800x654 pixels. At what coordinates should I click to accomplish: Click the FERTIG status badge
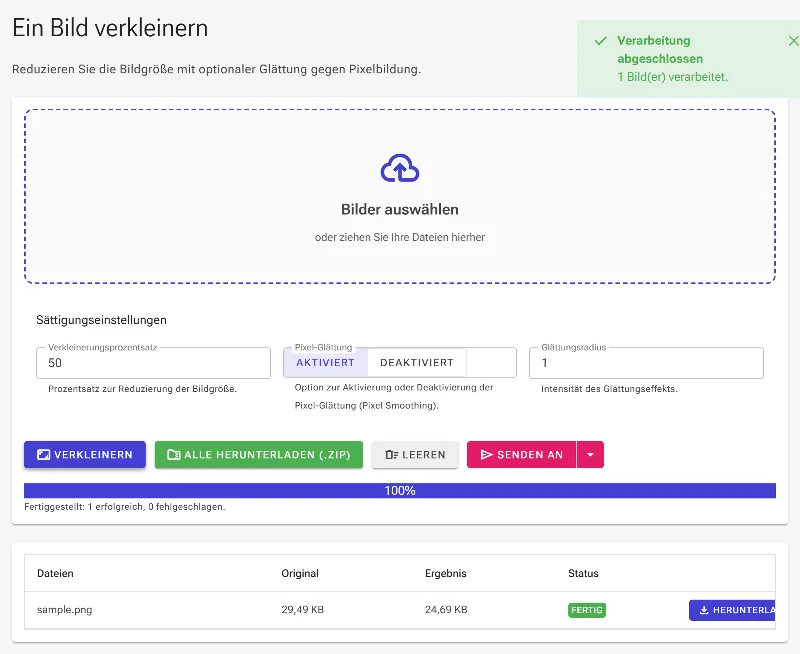pyautogui.click(x=587, y=610)
